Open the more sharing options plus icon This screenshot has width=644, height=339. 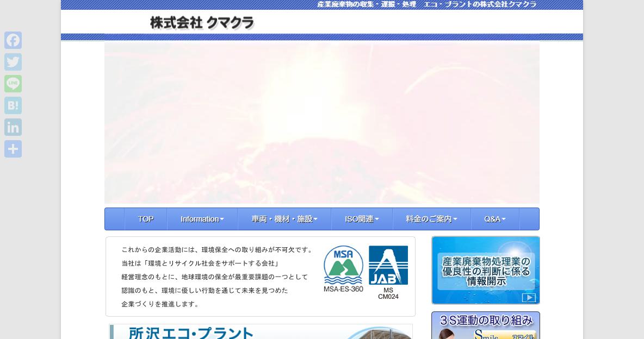pos(13,149)
